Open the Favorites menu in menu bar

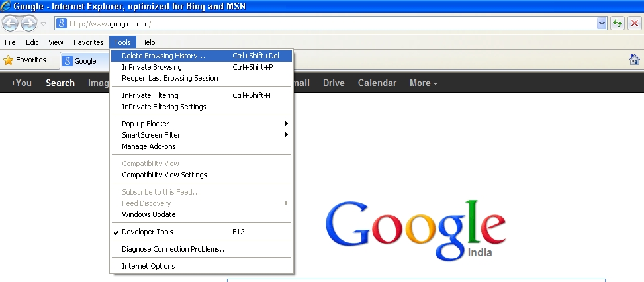click(x=88, y=42)
